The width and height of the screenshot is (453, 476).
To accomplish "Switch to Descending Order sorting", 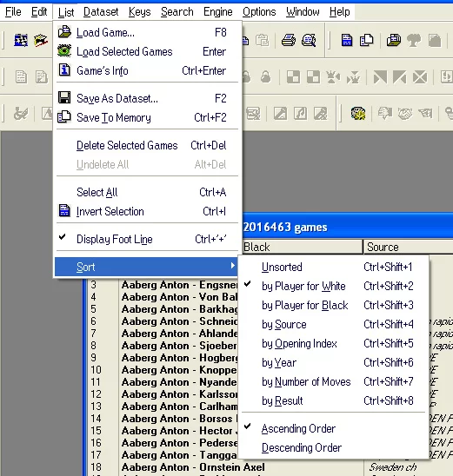I will 333,447.
